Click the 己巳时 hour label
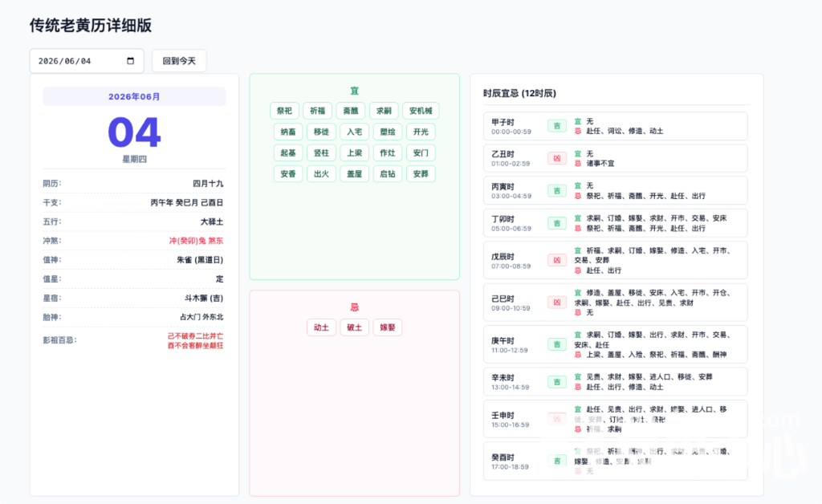 click(503, 299)
